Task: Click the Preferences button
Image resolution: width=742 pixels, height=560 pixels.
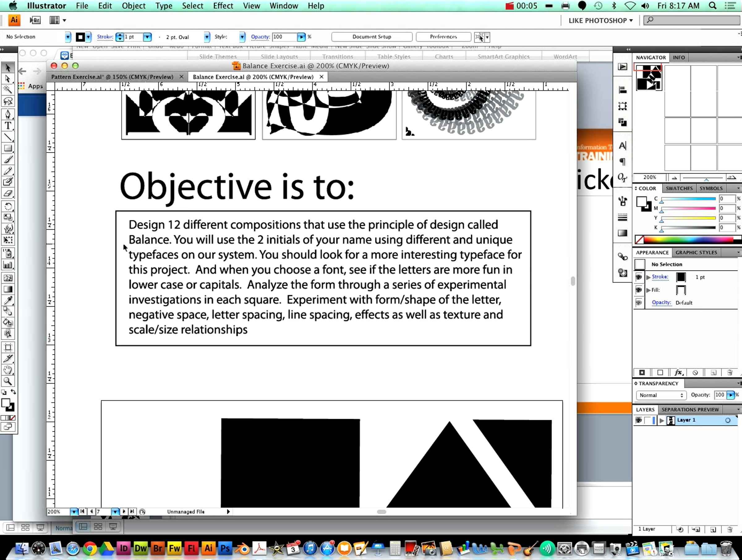Action: [443, 36]
